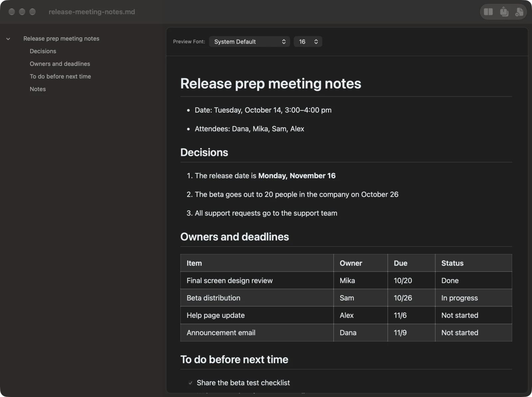The image size is (532, 397).
Task: Click 'All support requests go to the support team'
Action: tap(266, 213)
